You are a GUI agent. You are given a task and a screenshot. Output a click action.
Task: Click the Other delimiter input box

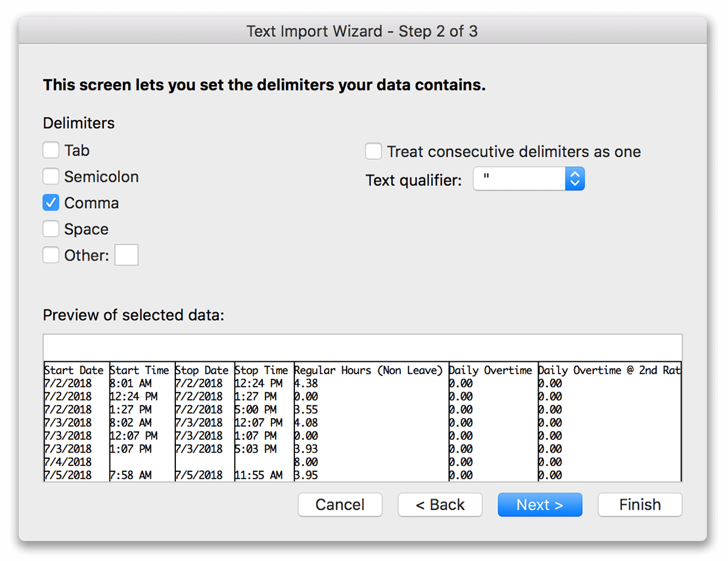click(126, 255)
